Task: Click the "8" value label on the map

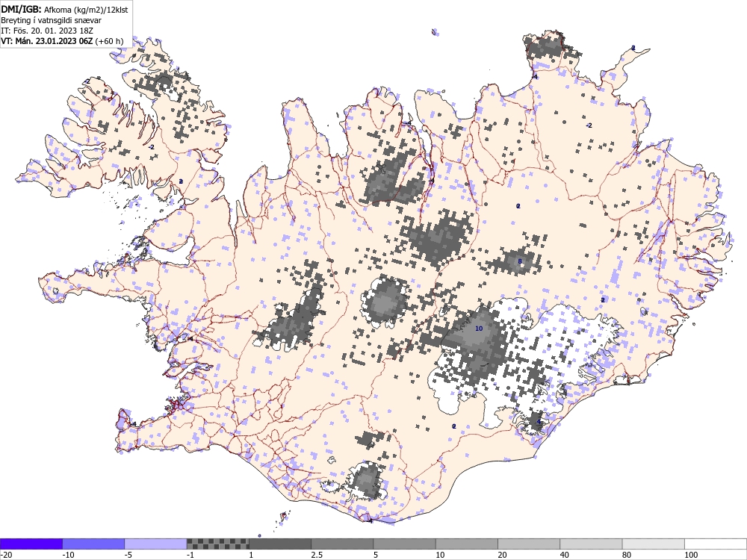Action: click(520, 261)
